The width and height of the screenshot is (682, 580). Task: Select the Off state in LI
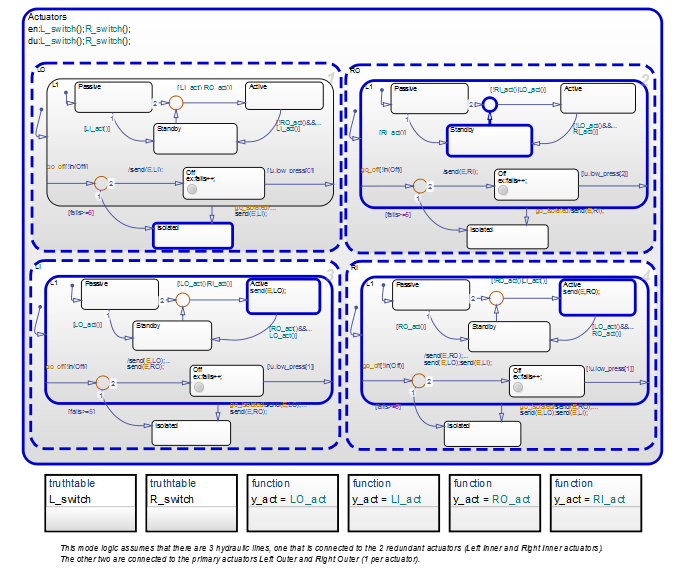pos(227,381)
